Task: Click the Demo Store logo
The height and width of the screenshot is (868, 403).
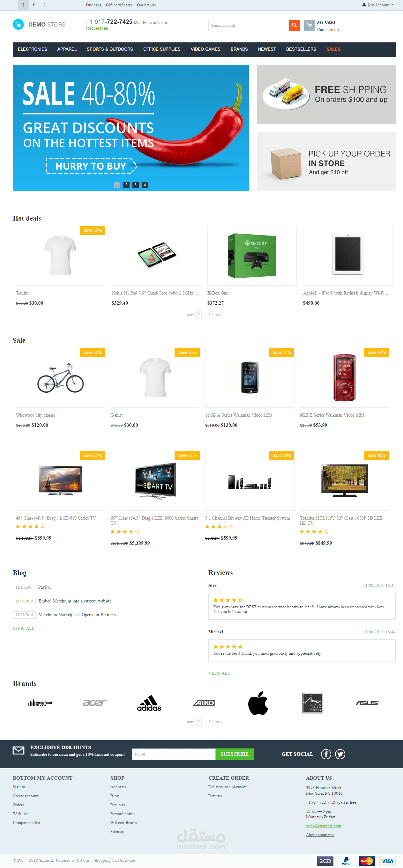Action: point(39,25)
